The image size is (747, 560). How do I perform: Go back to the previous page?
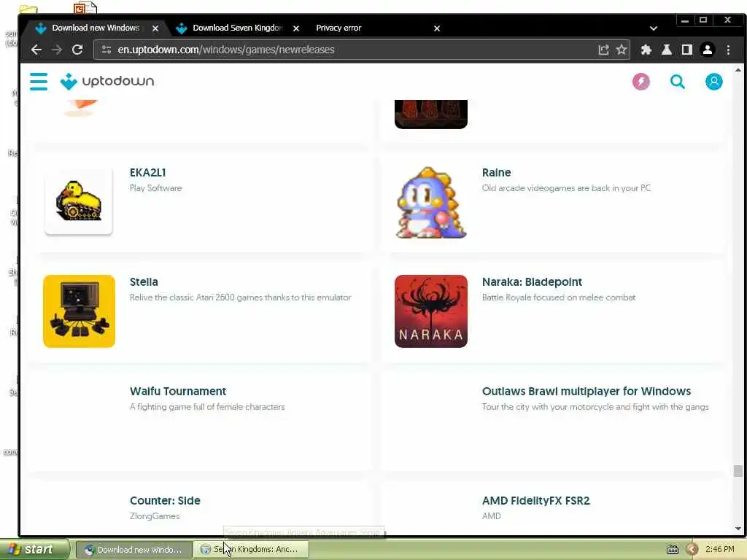tap(36, 50)
